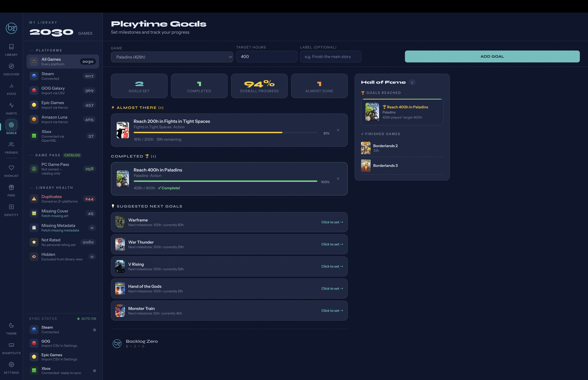Click the Missing Cover image icon
588x380 pixels.
(34, 213)
